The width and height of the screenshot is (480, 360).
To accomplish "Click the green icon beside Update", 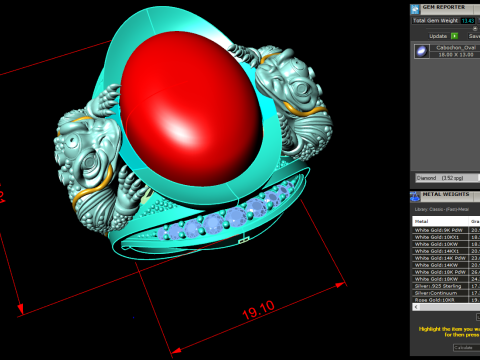I will coord(454,36).
